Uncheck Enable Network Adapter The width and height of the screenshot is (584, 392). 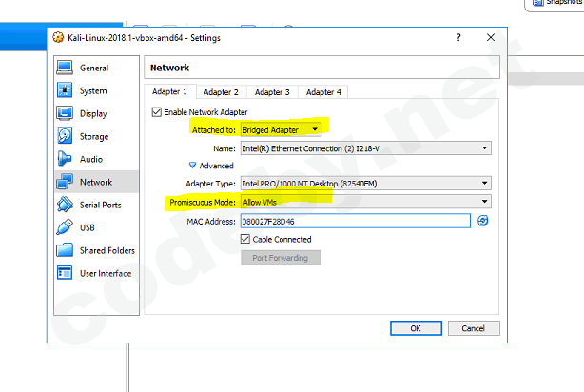tap(156, 112)
